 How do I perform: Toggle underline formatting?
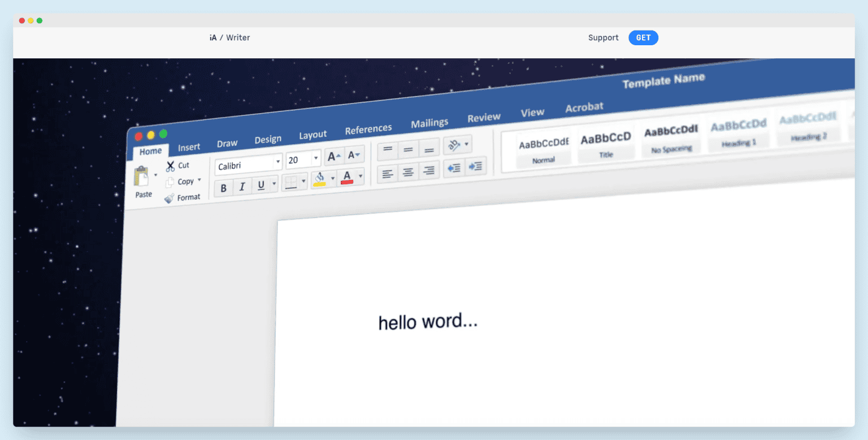point(261,185)
